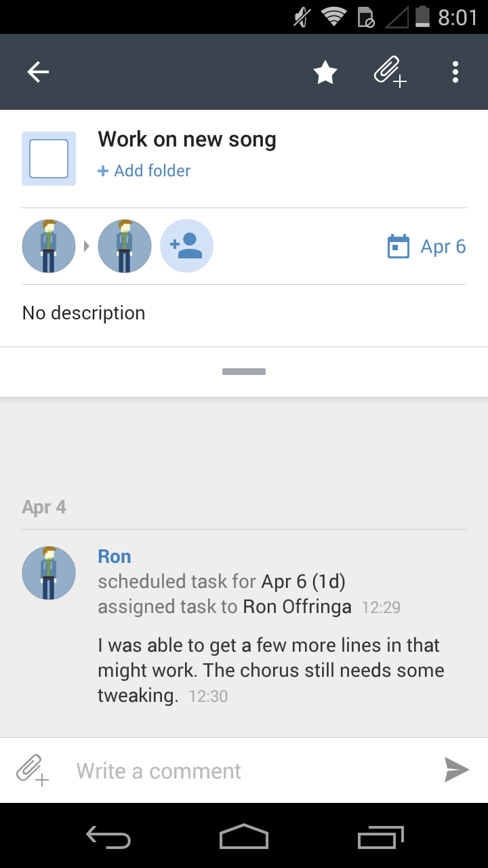Tap the Add folder link
The image size is (488, 868).
pos(144,171)
